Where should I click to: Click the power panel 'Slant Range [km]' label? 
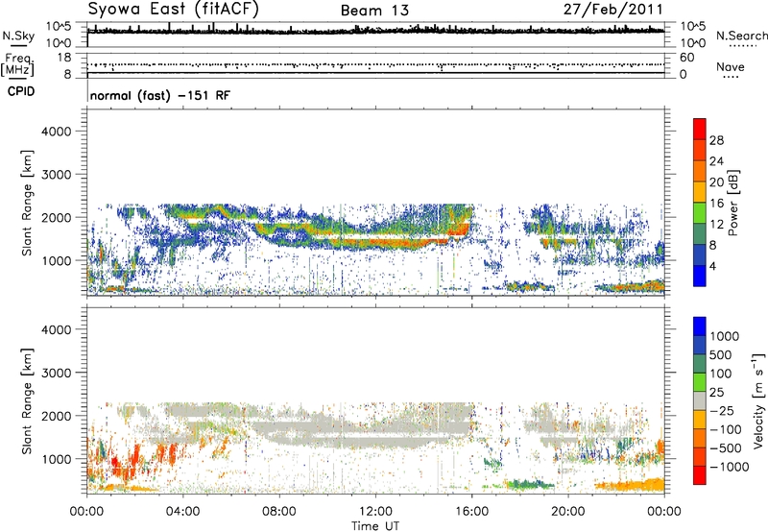pos(27,203)
